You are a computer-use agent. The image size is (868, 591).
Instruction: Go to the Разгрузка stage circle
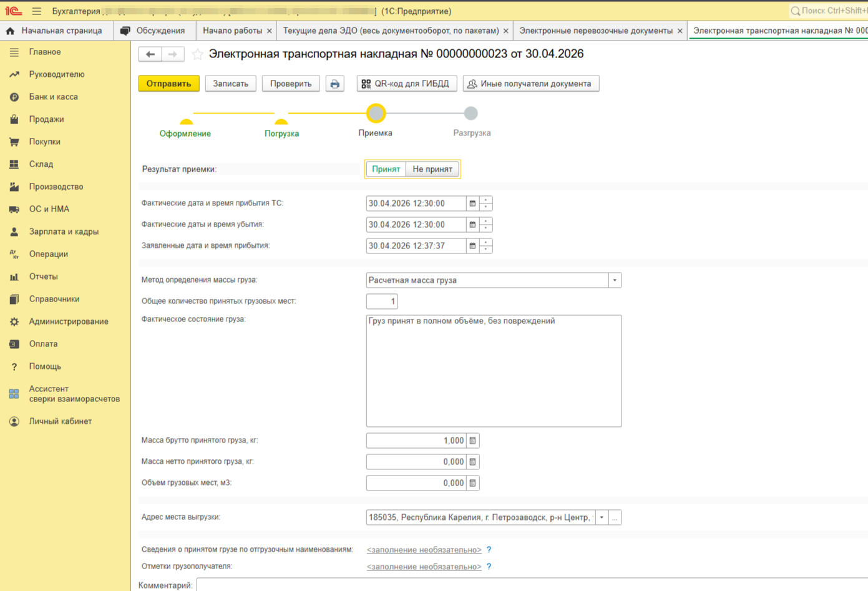[x=471, y=113]
